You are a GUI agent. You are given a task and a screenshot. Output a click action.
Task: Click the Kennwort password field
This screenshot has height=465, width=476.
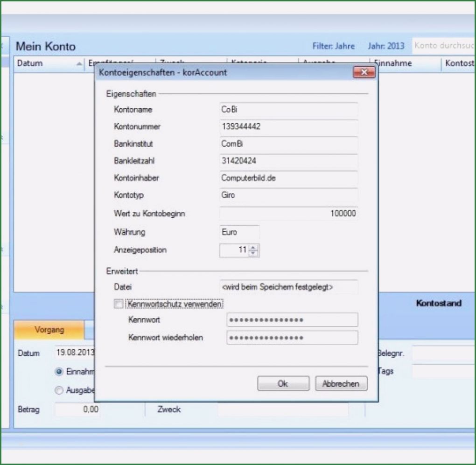(x=292, y=320)
